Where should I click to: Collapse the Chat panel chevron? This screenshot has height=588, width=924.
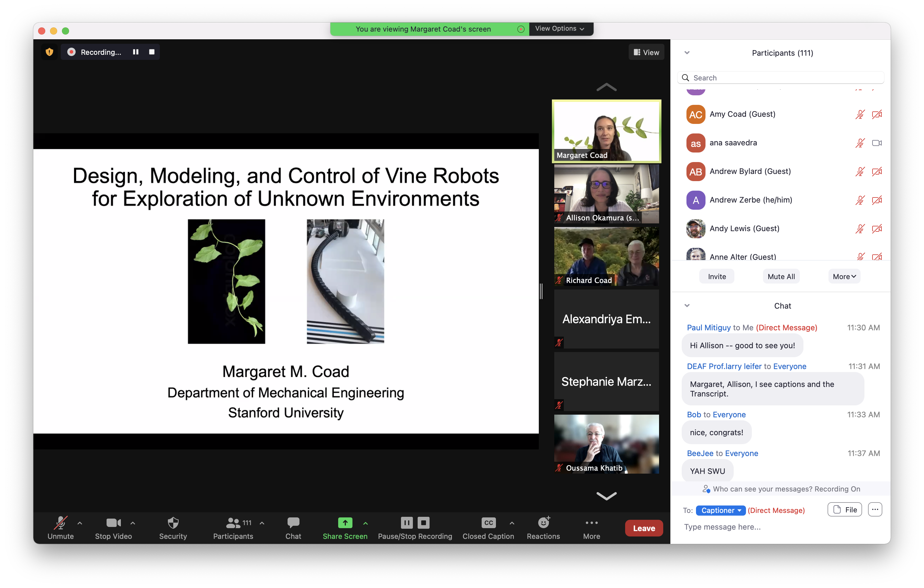[x=687, y=306]
